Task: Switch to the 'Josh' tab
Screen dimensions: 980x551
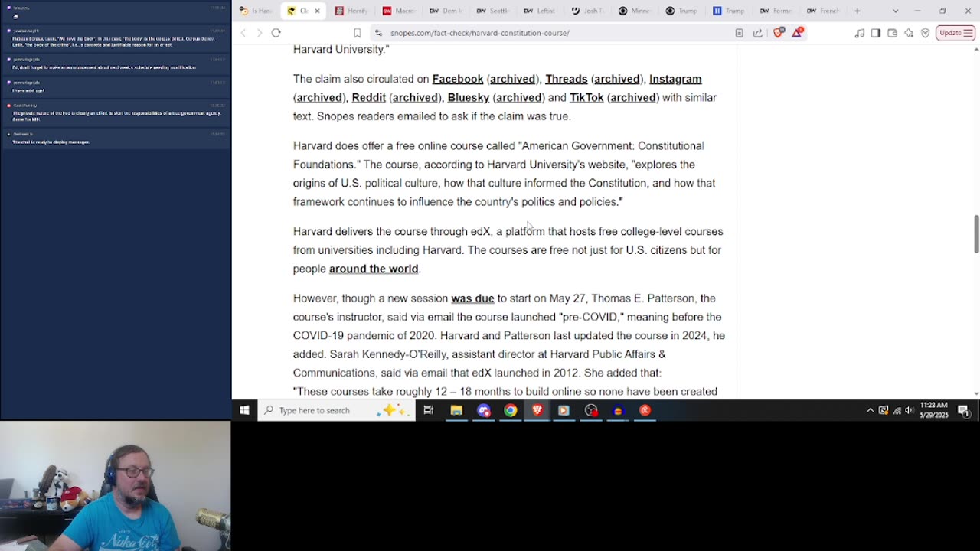Action: [x=589, y=11]
